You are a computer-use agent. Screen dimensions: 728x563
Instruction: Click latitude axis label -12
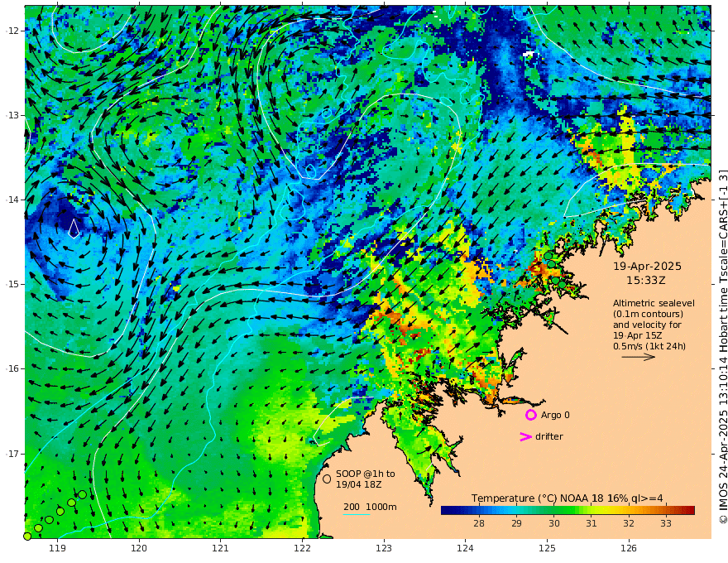(12, 31)
